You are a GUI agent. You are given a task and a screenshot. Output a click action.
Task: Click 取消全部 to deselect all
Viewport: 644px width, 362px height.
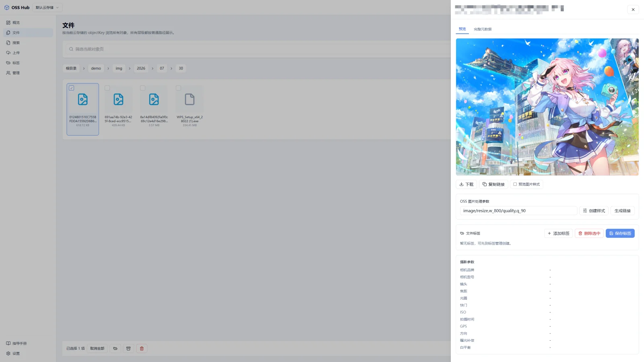pos(97,348)
